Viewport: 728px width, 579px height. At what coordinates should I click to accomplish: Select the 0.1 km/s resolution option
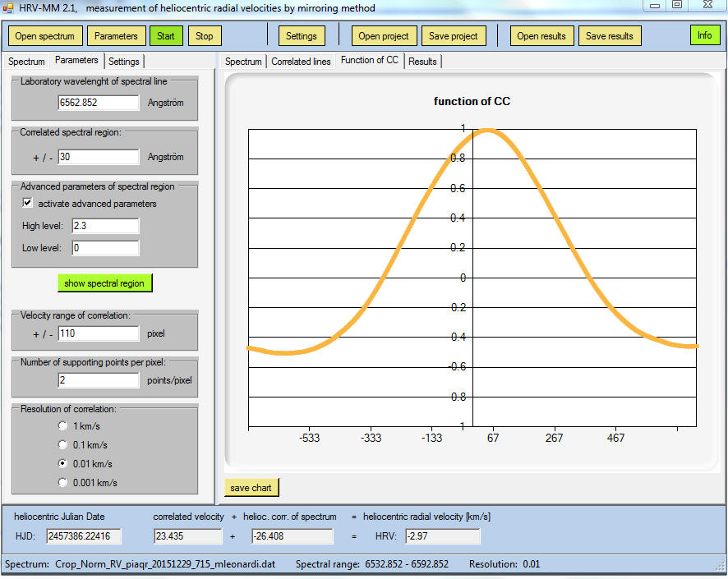tap(63, 445)
